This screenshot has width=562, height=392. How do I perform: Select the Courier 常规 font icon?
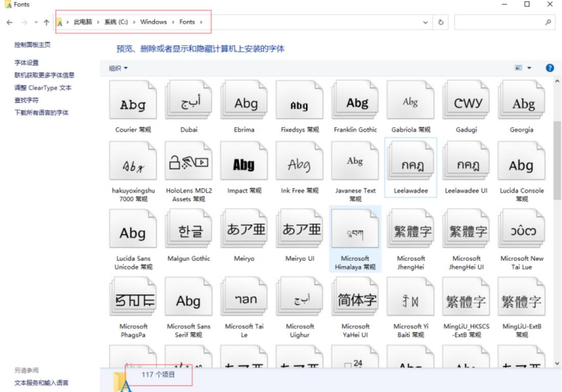(x=133, y=100)
